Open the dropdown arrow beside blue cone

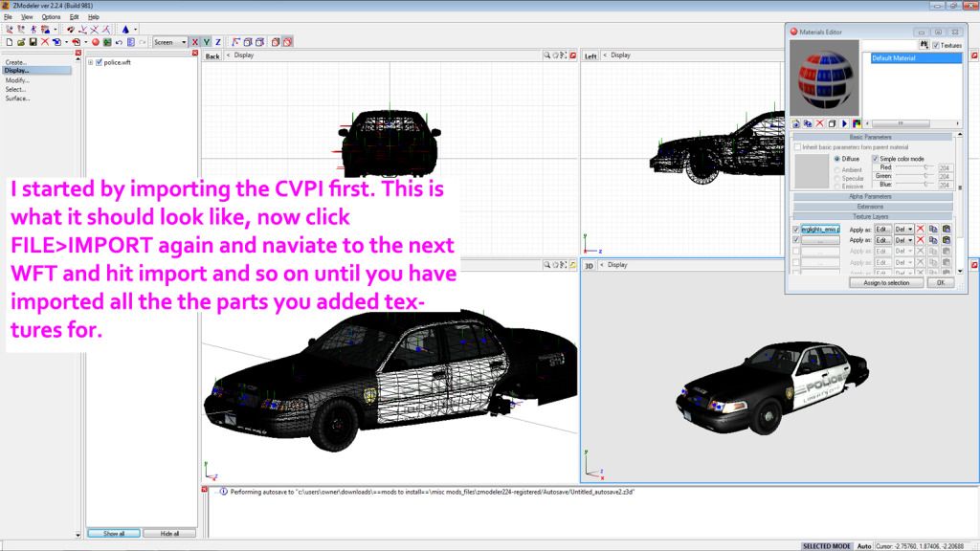point(135,30)
